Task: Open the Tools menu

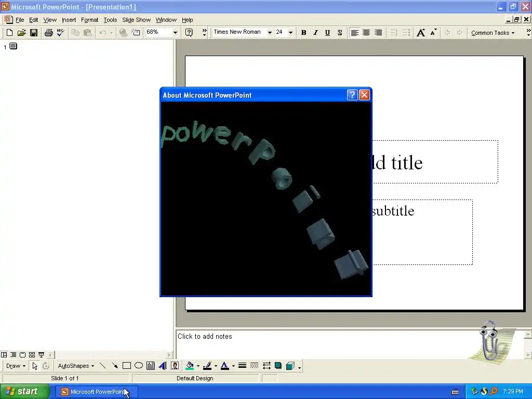Action: click(110, 20)
